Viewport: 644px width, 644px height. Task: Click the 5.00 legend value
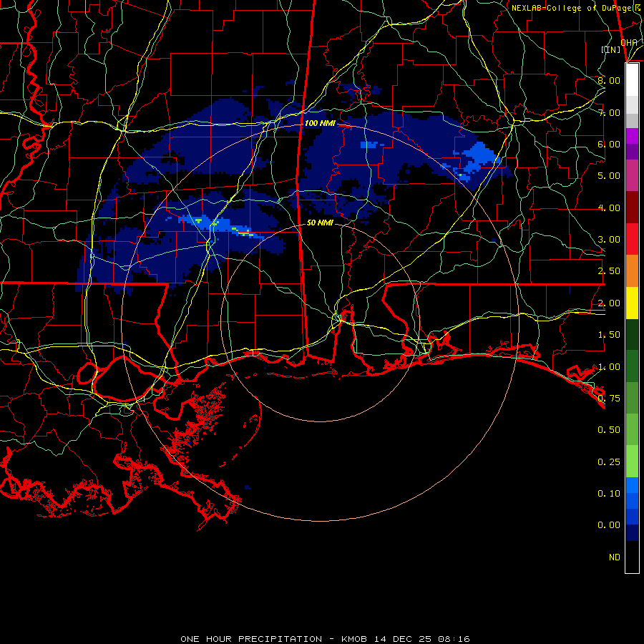609,176
